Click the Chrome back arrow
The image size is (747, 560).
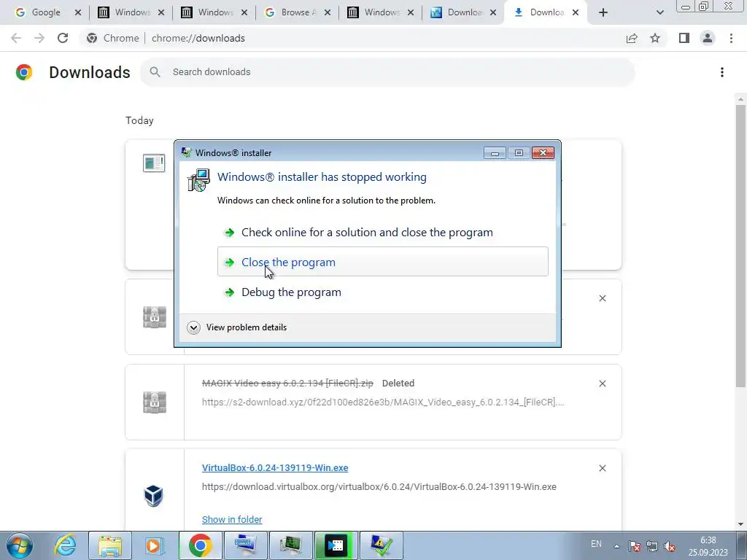tap(16, 38)
